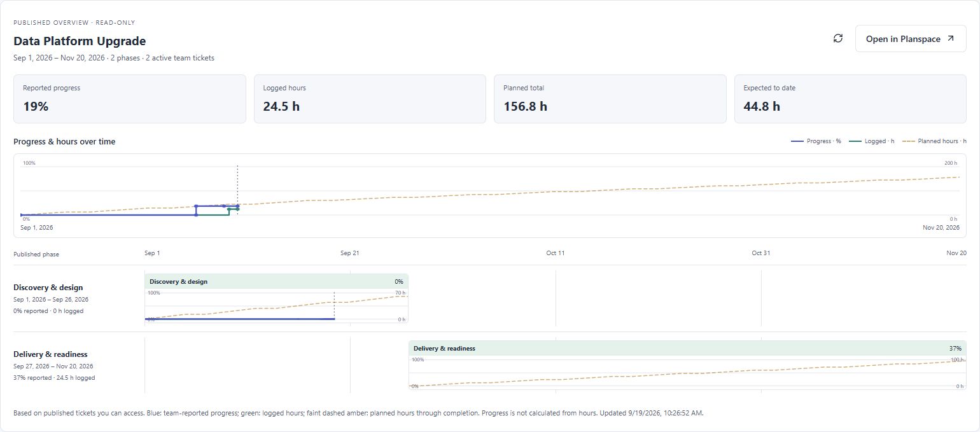
Task: Click the Sep 27, 2026 – Nov 20, 2026 dates
Action: (53, 366)
